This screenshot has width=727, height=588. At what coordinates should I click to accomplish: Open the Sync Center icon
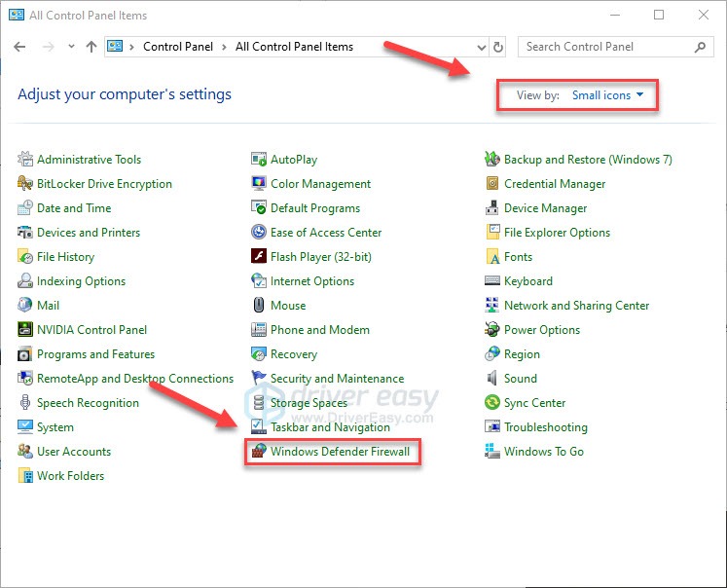tap(492, 402)
